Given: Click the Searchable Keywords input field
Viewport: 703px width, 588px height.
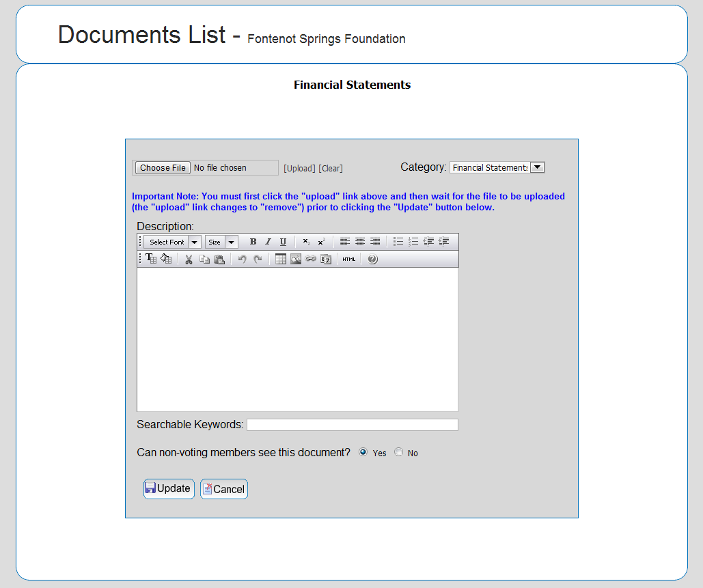Looking at the screenshot, I should 352,425.
